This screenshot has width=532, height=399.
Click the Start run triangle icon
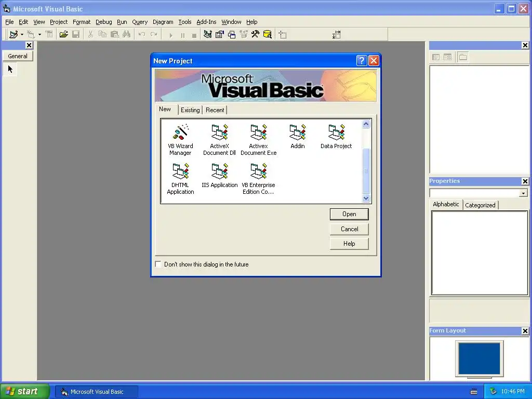coord(170,35)
